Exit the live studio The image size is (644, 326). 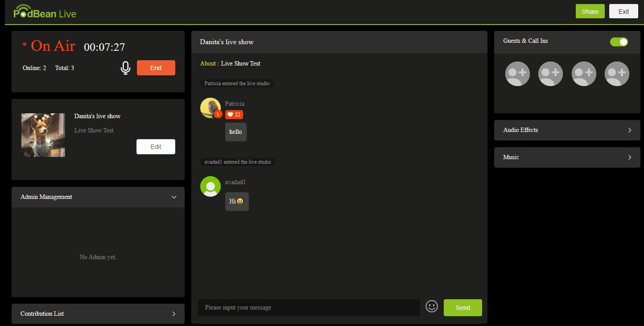click(x=623, y=11)
